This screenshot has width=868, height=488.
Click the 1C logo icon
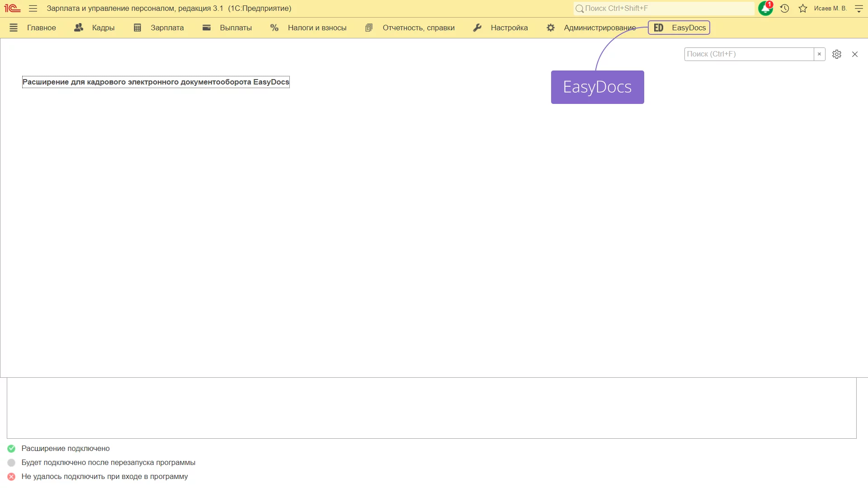(x=12, y=8)
